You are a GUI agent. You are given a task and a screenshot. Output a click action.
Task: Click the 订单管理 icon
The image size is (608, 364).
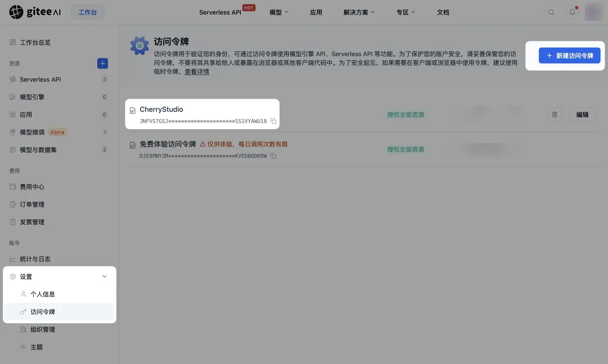[x=13, y=205]
